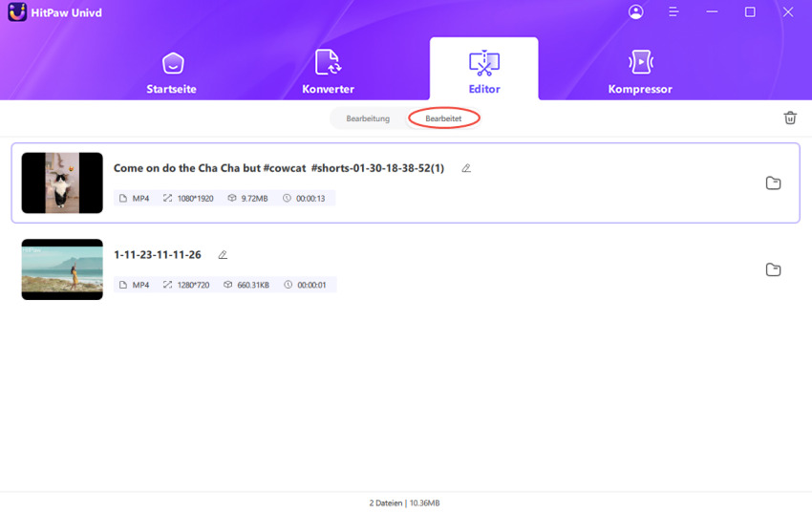Open the Kompressor tab

[639, 73]
